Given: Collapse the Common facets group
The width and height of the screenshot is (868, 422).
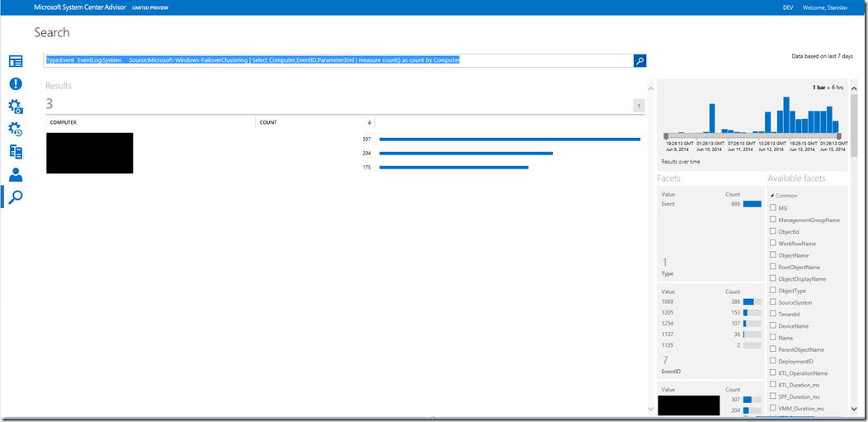Looking at the screenshot, I should click(771, 196).
